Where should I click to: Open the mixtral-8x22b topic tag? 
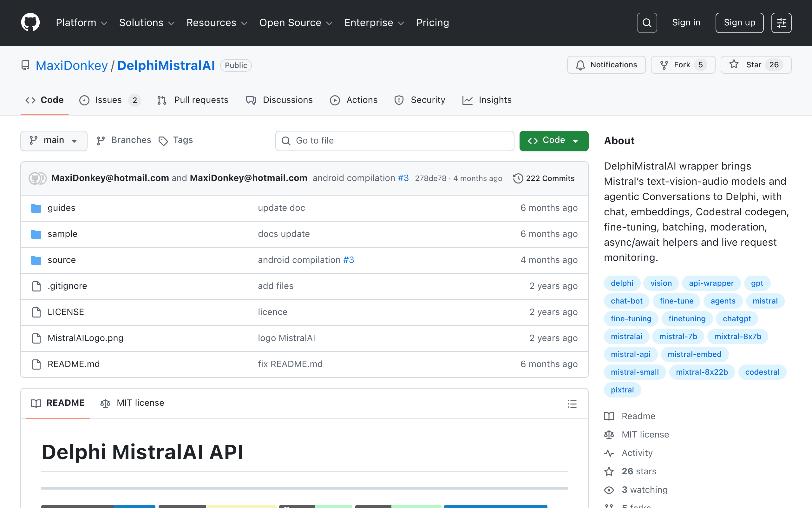pos(702,372)
